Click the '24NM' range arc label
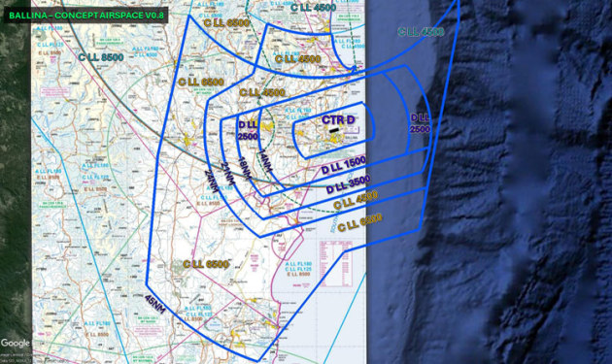The image size is (612, 364). [211, 181]
